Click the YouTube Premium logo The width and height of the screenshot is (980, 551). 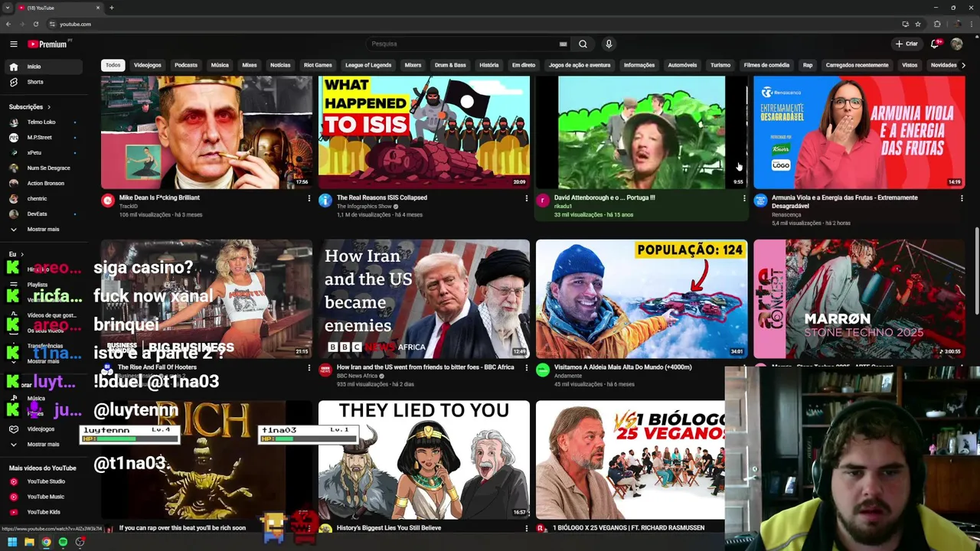pos(49,44)
